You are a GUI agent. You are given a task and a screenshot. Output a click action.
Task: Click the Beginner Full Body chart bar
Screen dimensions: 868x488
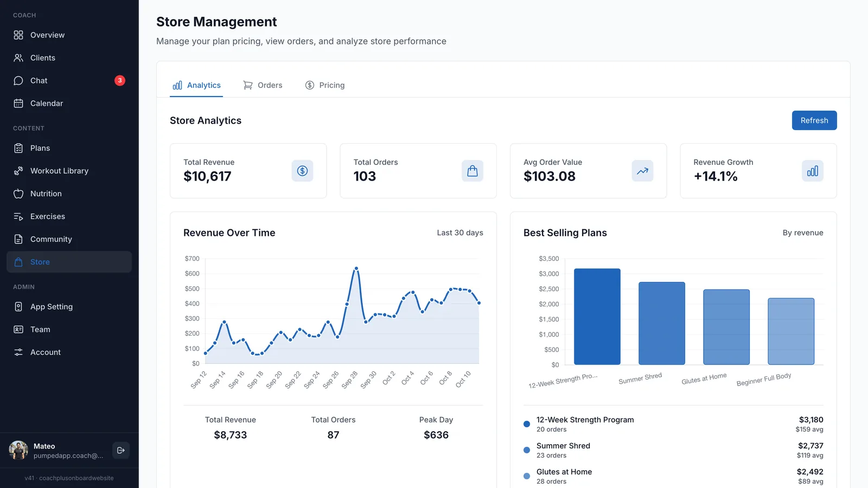point(791,331)
